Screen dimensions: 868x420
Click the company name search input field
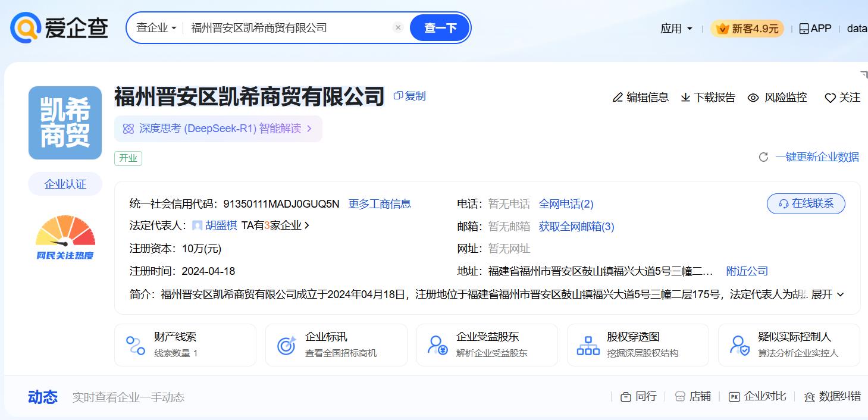point(289,28)
